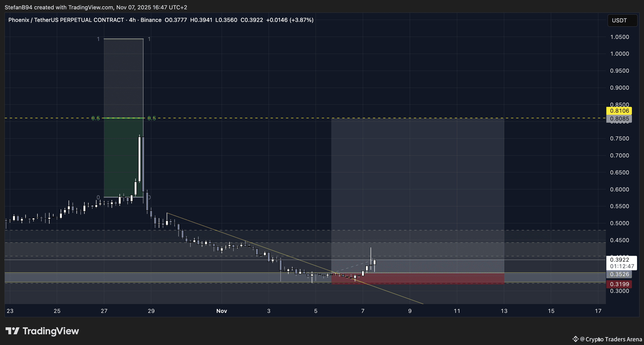The height and width of the screenshot is (345, 644).
Task: Click the Phoenix / TetherUS PERPETUAL CONTRACT title
Action: [66, 20]
